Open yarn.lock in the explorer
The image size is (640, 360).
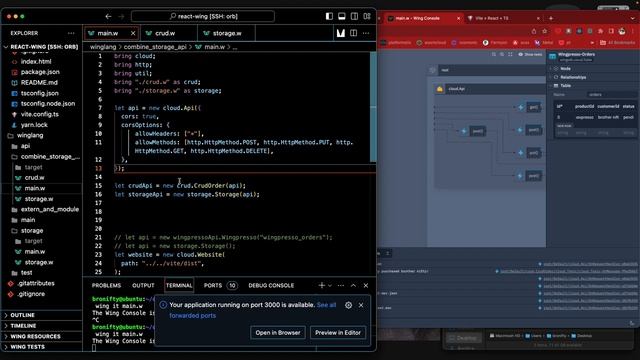click(34, 125)
